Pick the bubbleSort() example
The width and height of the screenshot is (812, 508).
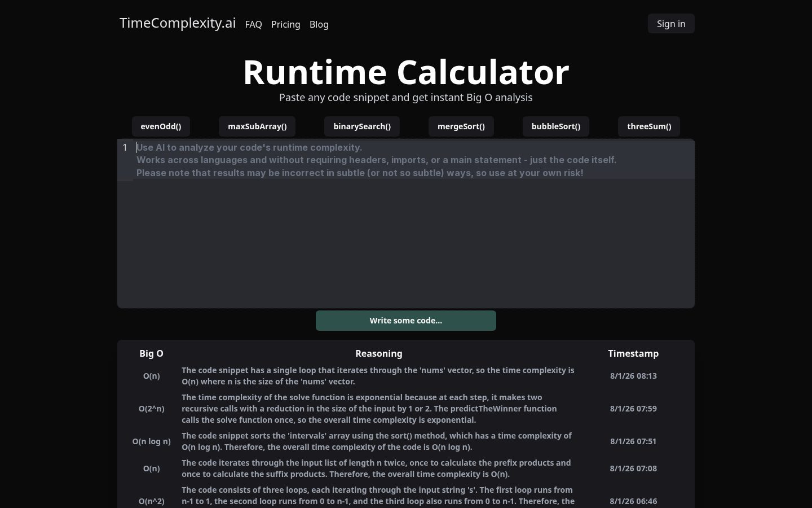[556, 126]
